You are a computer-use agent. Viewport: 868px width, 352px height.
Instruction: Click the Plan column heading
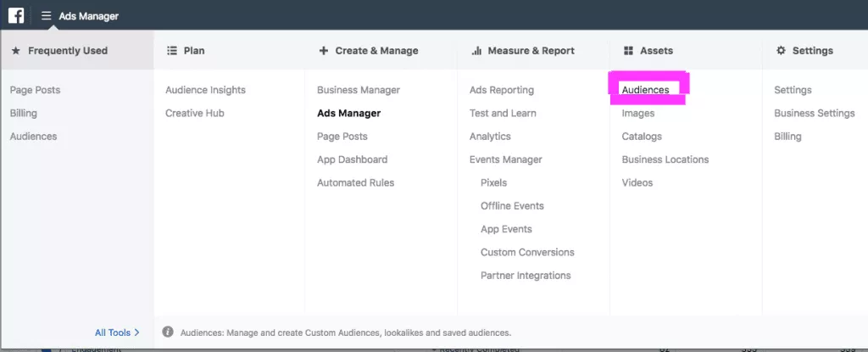coord(194,50)
